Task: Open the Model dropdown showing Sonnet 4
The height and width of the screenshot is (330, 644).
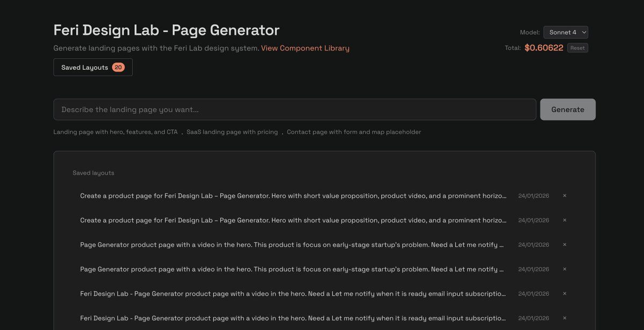Action: click(566, 32)
